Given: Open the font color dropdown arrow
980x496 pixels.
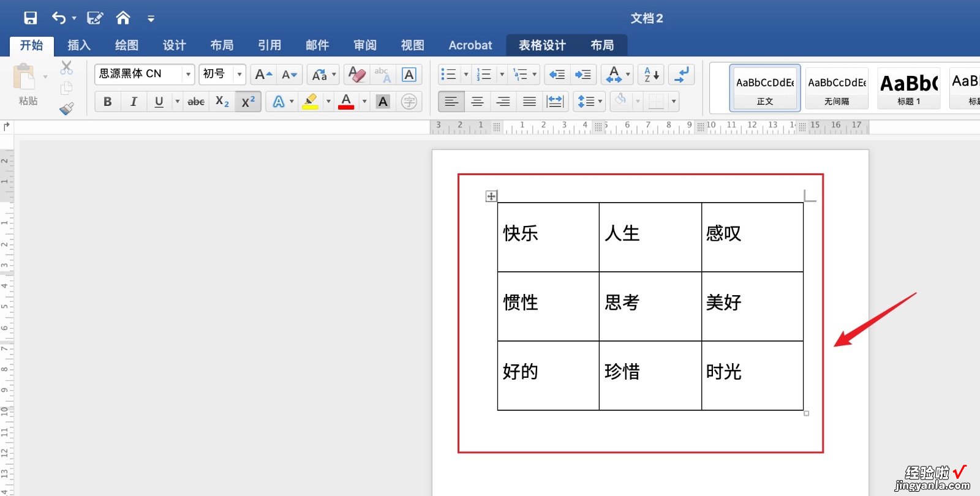Looking at the screenshot, I should coord(364,102).
